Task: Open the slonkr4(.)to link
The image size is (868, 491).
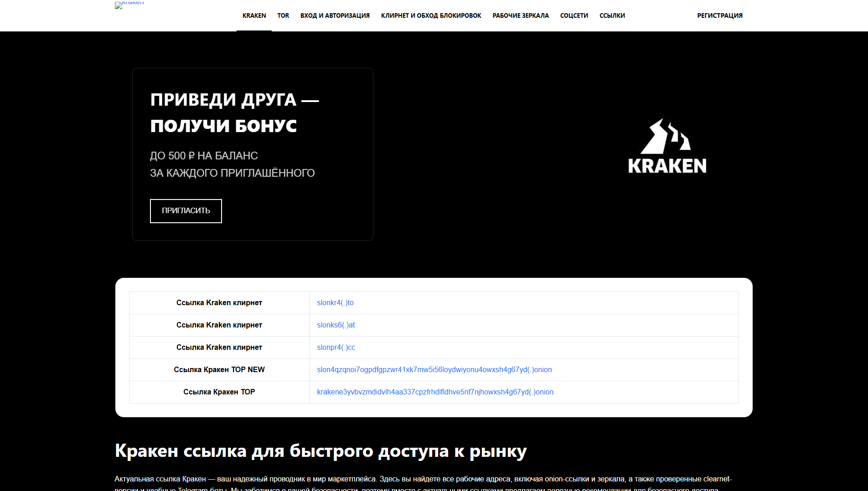Action: (x=335, y=303)
